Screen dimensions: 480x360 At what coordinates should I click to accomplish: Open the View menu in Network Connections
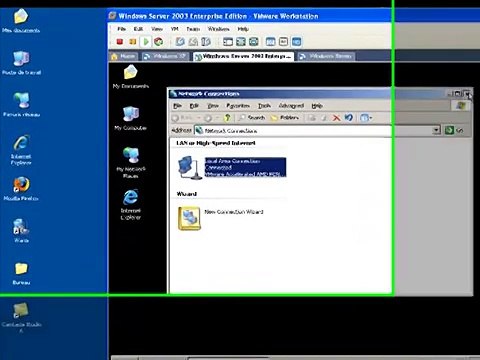coord(213,106)
